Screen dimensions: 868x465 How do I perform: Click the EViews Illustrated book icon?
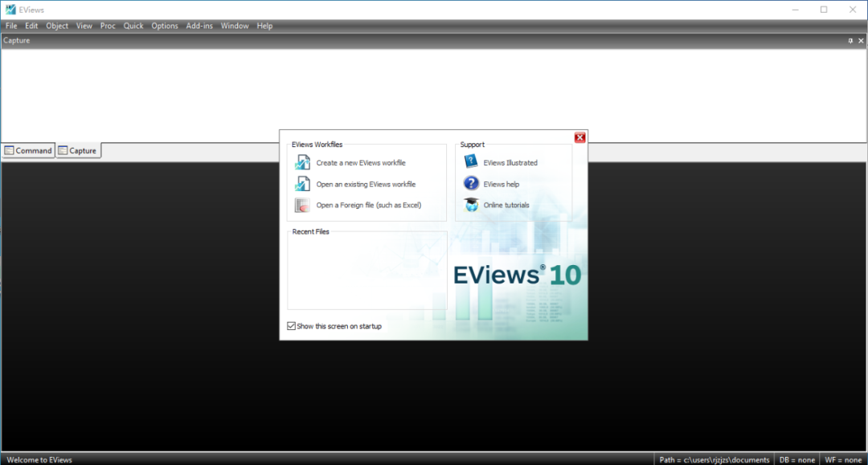click(x=471, y=161)
